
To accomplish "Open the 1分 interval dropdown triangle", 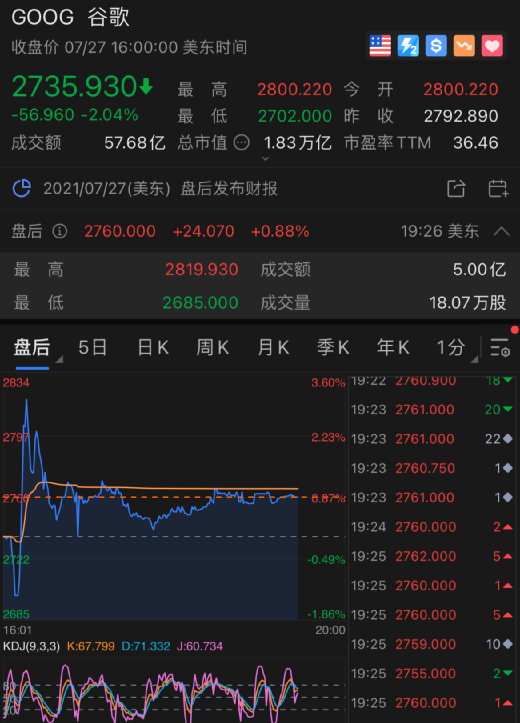I will point(474,359).
